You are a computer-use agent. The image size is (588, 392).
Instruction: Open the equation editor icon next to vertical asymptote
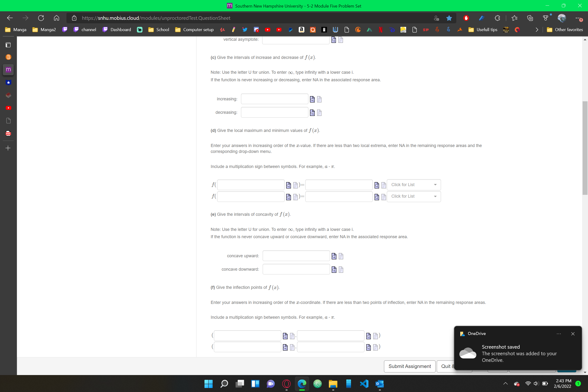click(334, 40)
